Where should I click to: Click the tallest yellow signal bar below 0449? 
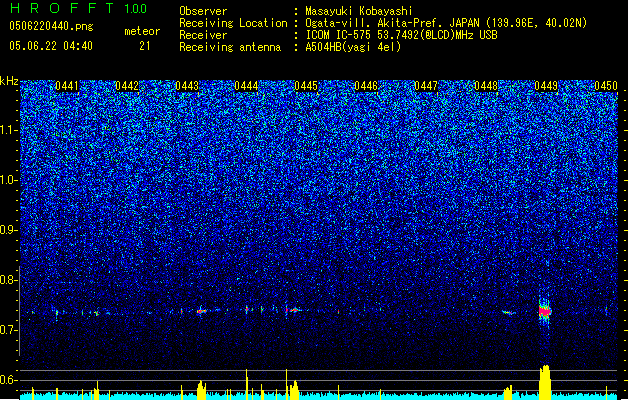click(545, 382)
